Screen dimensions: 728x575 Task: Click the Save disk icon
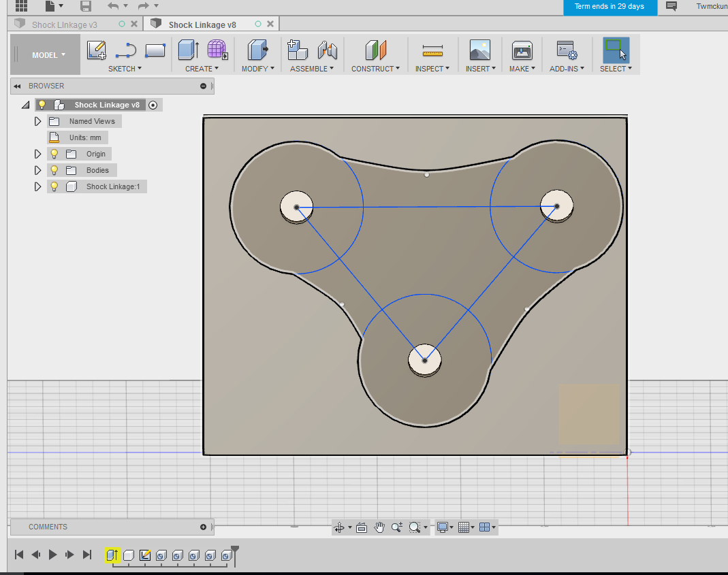pyautogui.click(x=86, y=6)
